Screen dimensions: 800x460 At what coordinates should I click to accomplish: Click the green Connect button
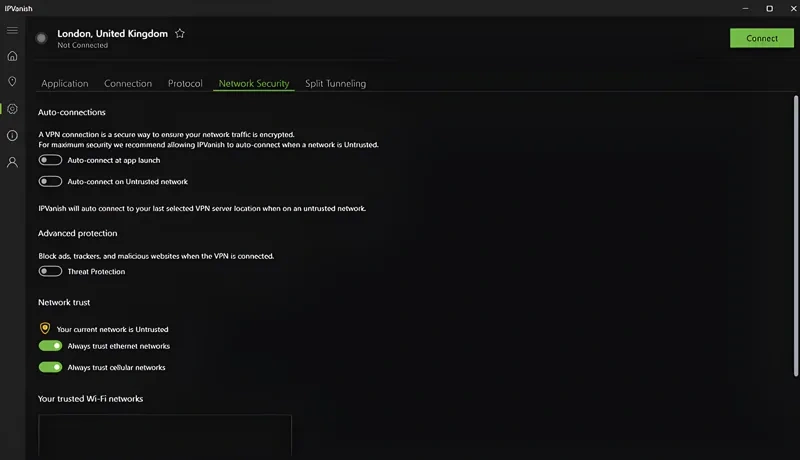tap(762, 38)
